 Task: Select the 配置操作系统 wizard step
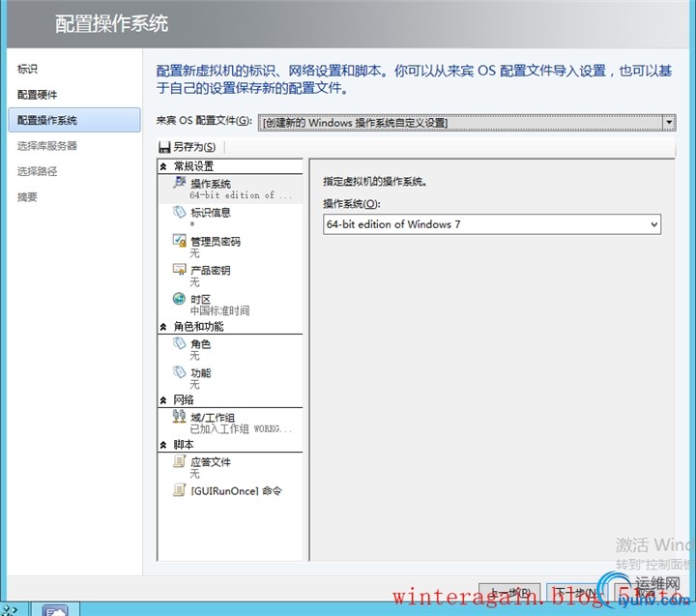coord(74,120)
